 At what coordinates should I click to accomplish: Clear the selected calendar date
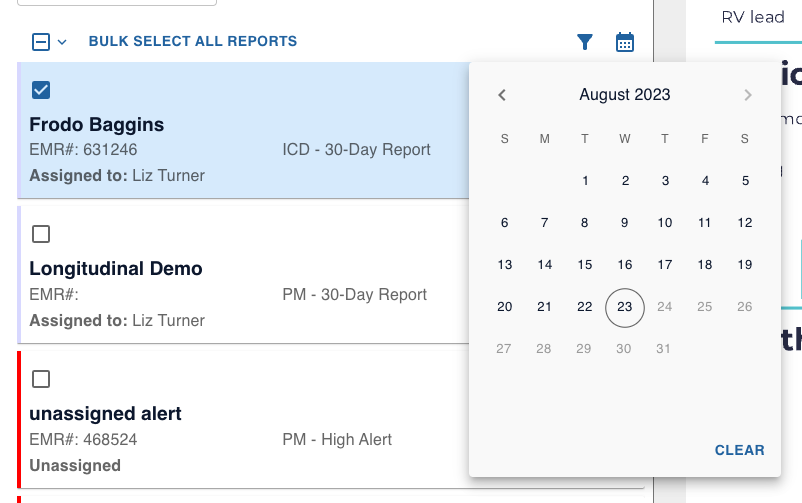click(740, 450)
